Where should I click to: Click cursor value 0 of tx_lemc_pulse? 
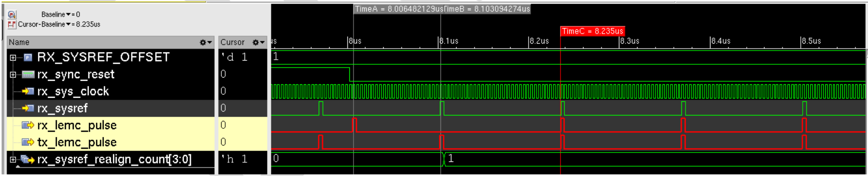(223, 142)
